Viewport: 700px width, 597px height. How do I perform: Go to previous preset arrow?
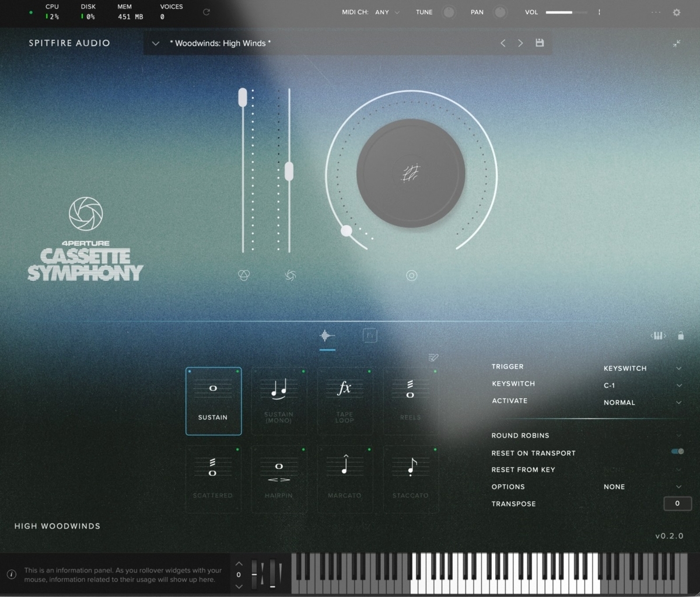point(503,43)
